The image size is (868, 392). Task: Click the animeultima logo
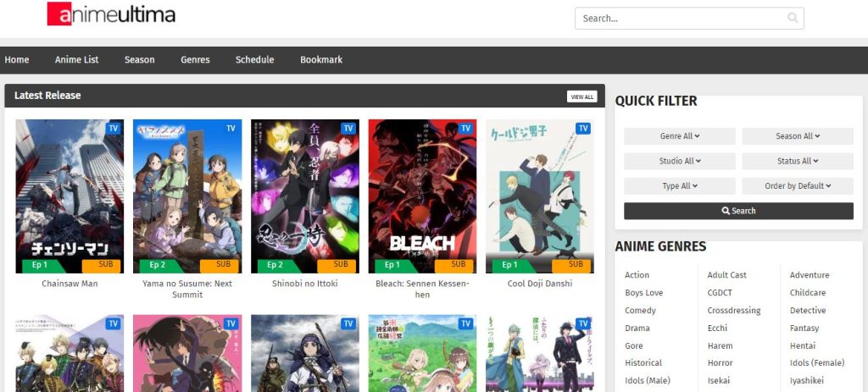coord(111,14)
